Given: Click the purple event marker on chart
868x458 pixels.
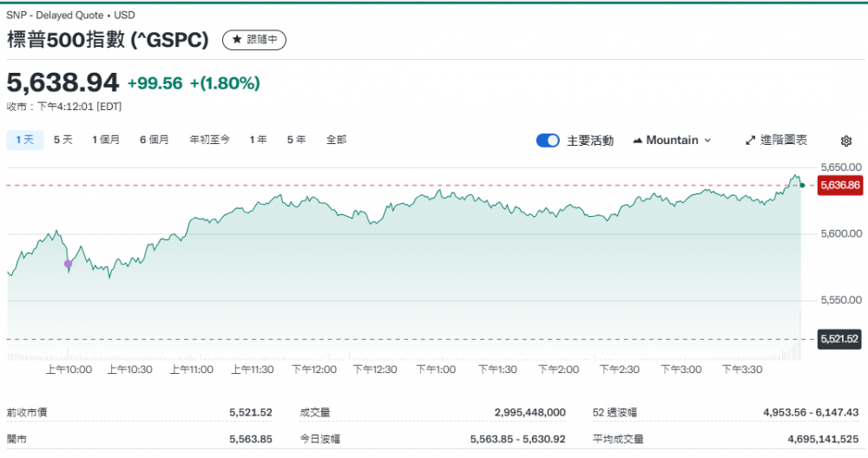Looking at the screenshot, I should coord(69,264).
